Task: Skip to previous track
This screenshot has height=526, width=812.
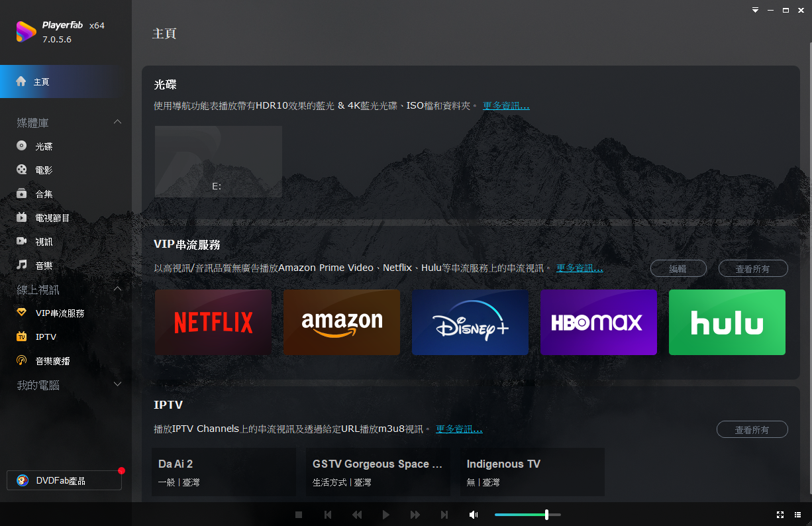Action: (x=328, y=515)
